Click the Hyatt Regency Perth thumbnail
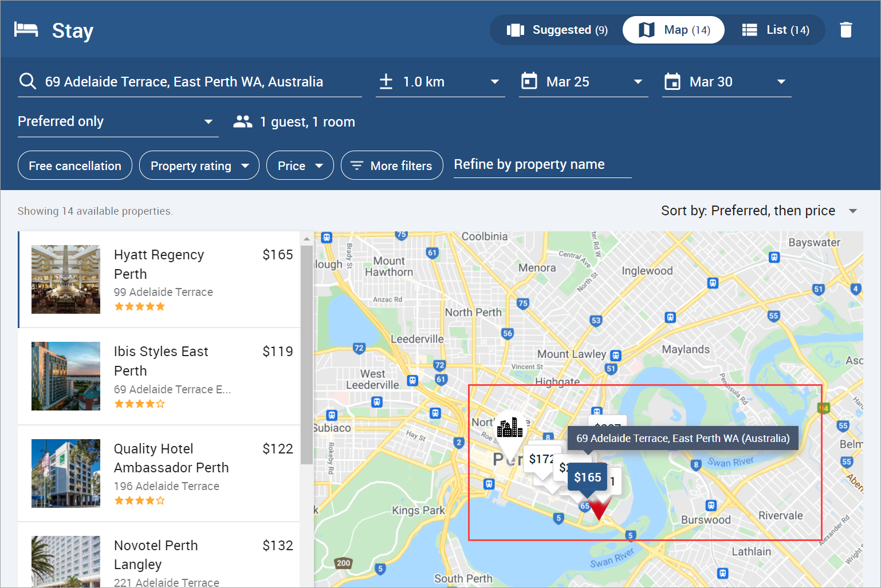The width and height of the screenshot is (881, 588). point(66,279)
